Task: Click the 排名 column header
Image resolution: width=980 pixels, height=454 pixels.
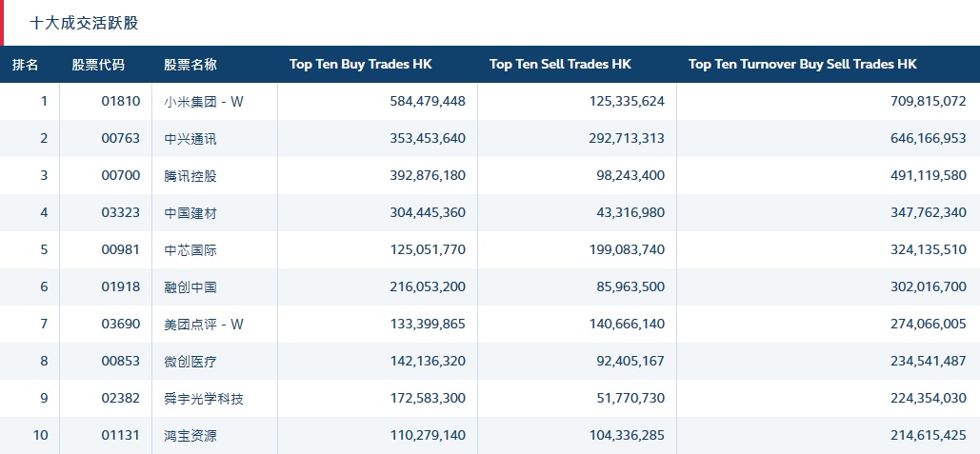Action: coord(26,65)
